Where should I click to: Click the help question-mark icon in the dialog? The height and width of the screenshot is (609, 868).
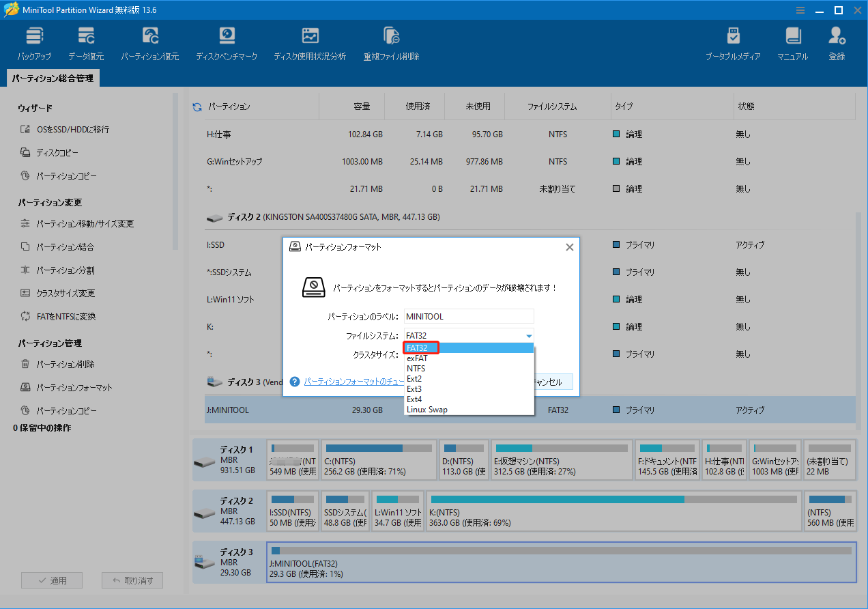tap(295, 382)
